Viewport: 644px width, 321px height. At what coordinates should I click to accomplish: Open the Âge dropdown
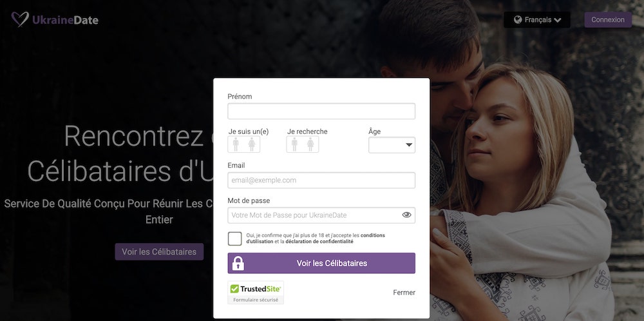392,145
